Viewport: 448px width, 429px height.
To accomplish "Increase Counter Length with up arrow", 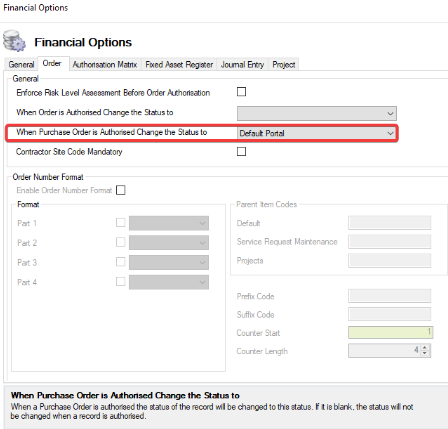I will 425,347.
